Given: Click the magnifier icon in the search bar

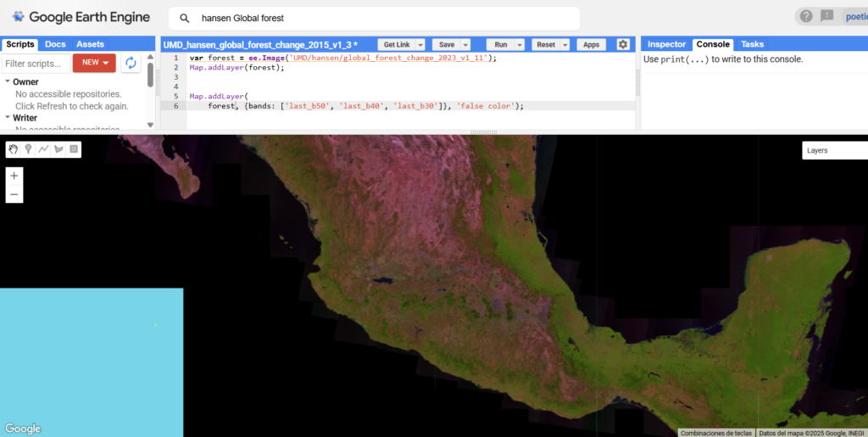Looking at the screenshot, I should (x=185, y=19).
